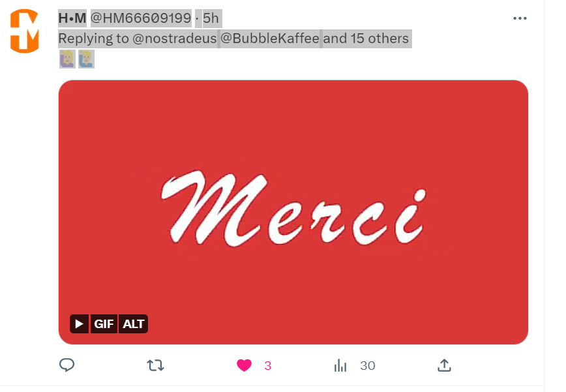Unlike the tweet via pink heart
The image size is (566, 392).
244,365
